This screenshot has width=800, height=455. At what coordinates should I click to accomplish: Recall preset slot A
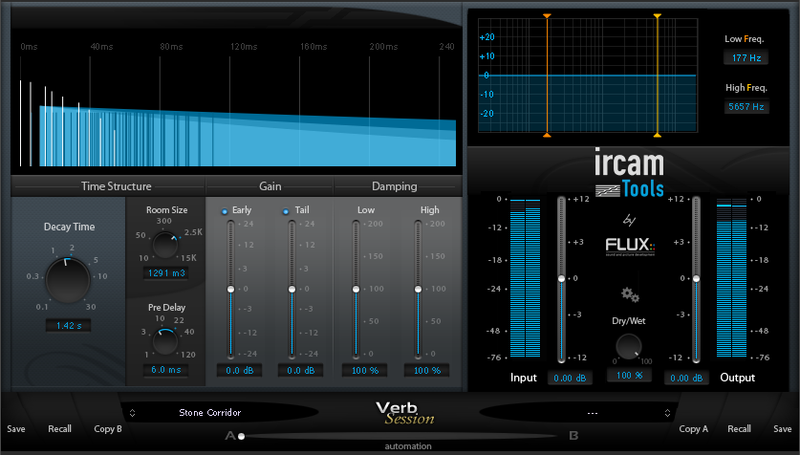point(60,429)
